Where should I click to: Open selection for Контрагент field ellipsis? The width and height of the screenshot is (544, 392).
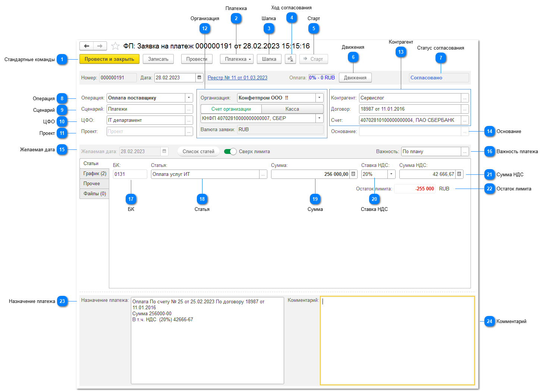465,98
